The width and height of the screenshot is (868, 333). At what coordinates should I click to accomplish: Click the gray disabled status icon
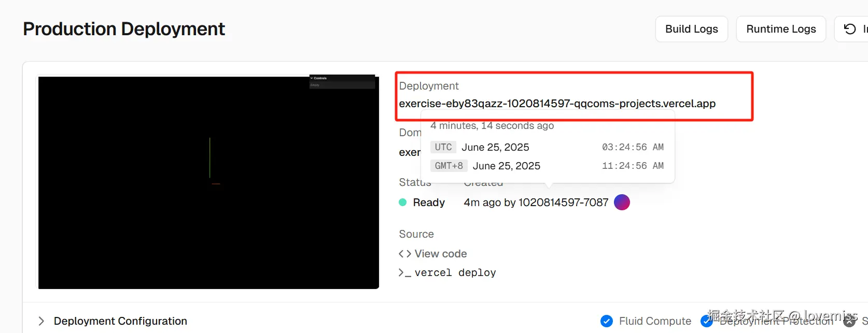849,321
